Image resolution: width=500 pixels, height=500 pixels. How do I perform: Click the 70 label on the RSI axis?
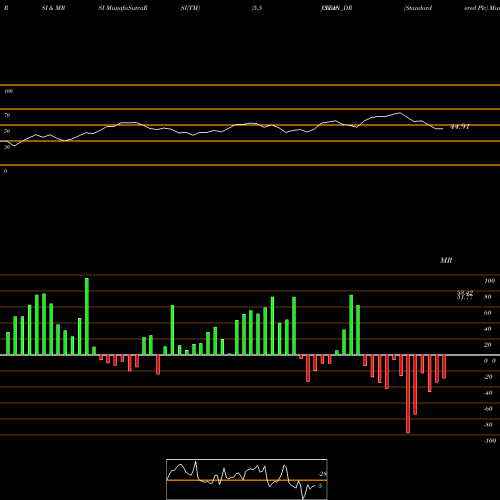(x=7, y=115)
